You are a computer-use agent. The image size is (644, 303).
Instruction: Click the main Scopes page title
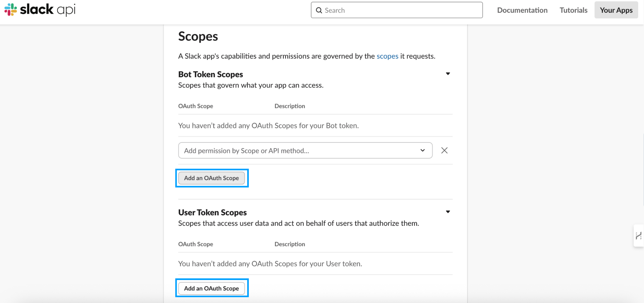[198, 36]
